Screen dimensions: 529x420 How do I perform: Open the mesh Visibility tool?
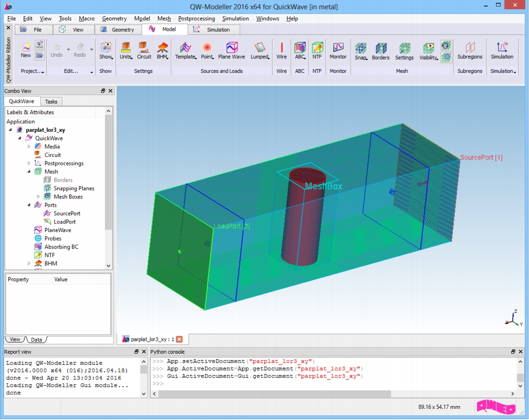pos(429,51)
